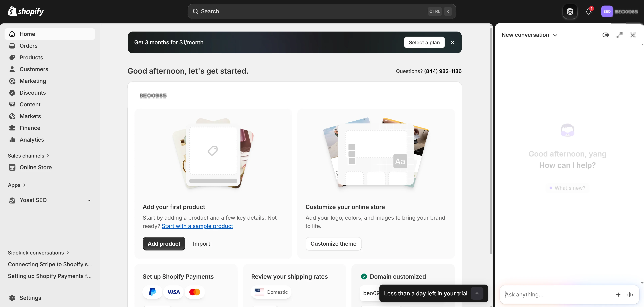This screenshot has width=644, height=307.
Task: Select the Orders sidebar icon
Action: (x=12, y=46)
